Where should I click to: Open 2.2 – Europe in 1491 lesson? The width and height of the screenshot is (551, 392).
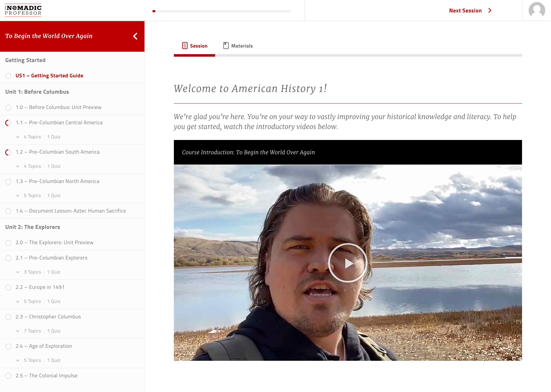point(40,287)
